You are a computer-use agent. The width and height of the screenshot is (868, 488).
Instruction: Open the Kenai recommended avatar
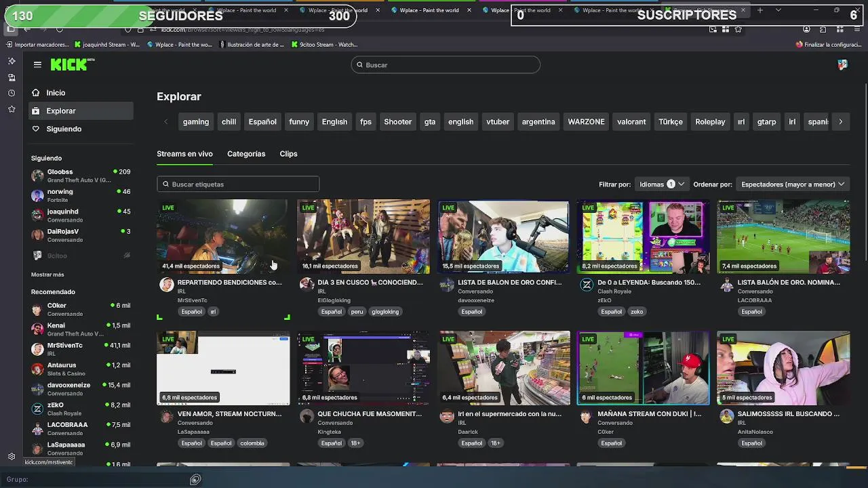click(37, 329)
